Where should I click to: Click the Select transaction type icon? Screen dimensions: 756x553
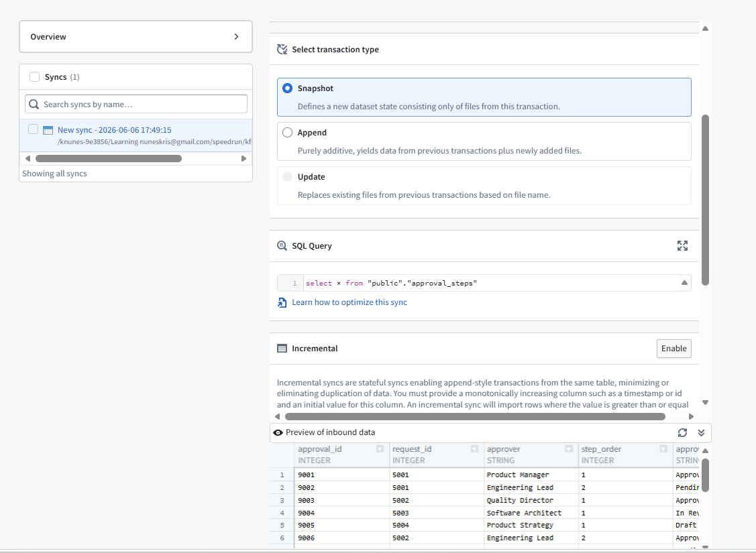click(282, 49)
